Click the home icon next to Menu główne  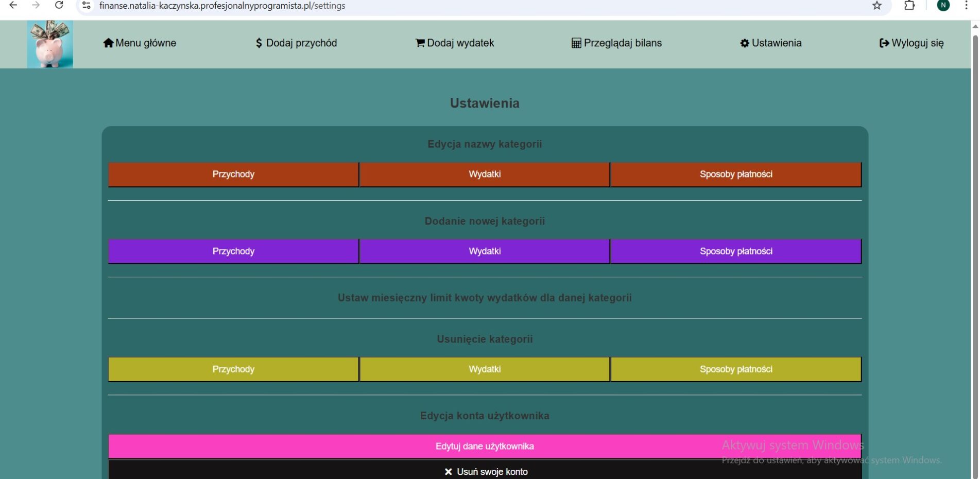click(x=108, y=43)
